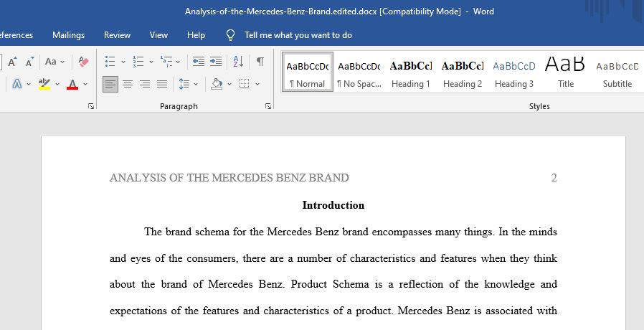Open the Mailings ribbon tab
The height and width of the screenshot is (330, 644).
(68, 35)
